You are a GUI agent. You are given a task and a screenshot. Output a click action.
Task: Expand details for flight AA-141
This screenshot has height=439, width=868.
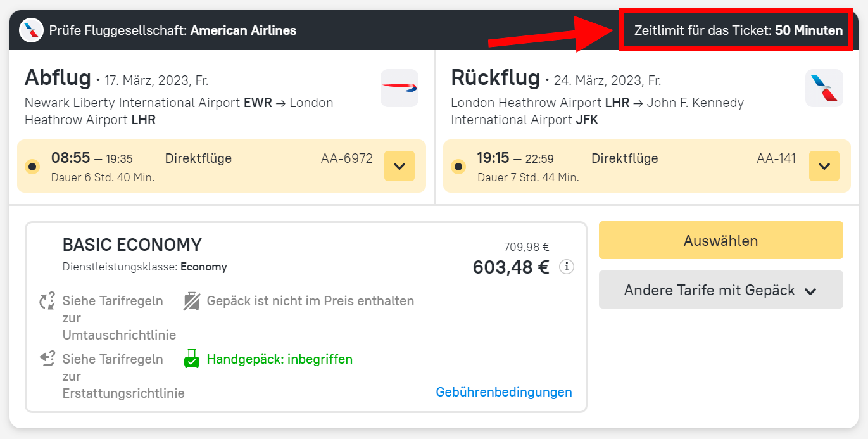coord(824,166)
